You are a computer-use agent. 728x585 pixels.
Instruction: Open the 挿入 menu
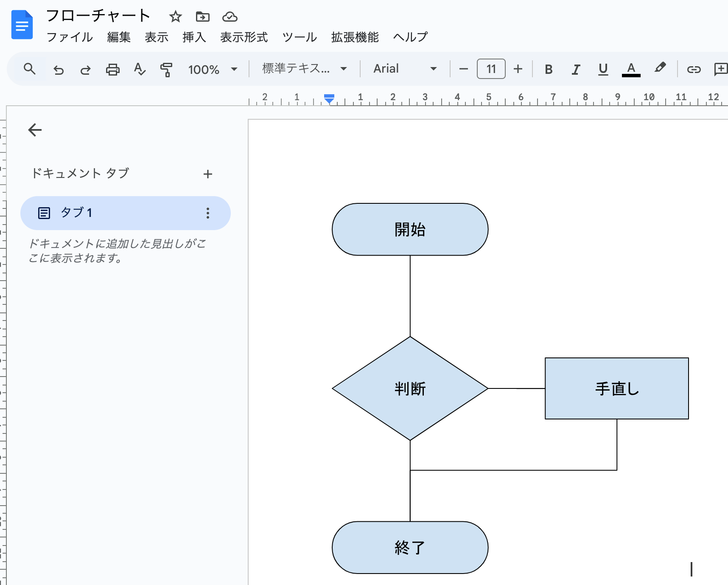click(194, 37)
